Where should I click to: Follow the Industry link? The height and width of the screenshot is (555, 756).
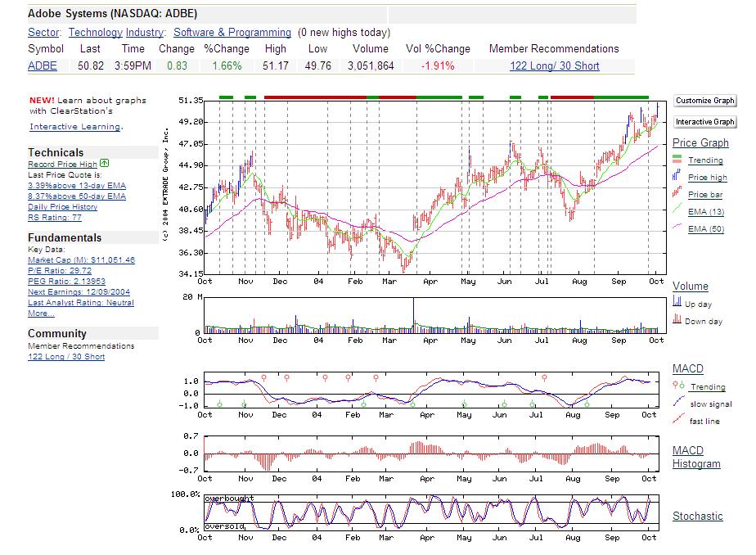144,32
